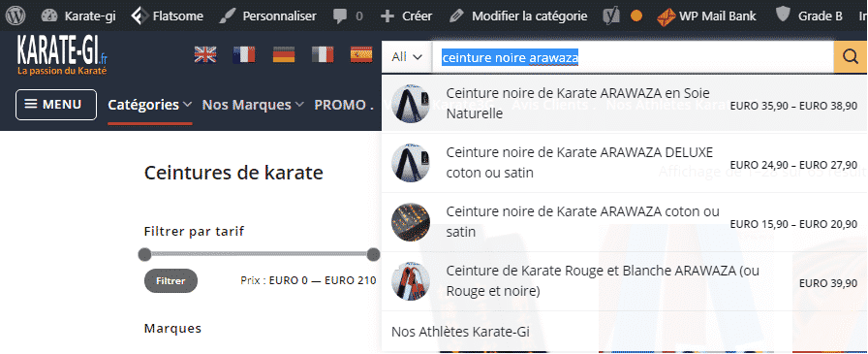Screen dimensions: 868x354
Task: Select the first French flag
Action: coord(244,54)
